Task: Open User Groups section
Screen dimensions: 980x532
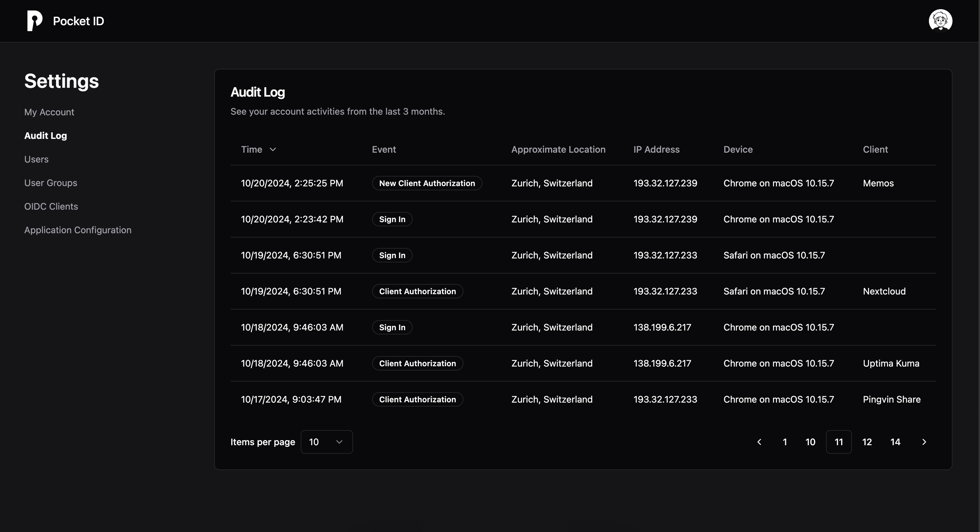Action: [x=50, y=183]
